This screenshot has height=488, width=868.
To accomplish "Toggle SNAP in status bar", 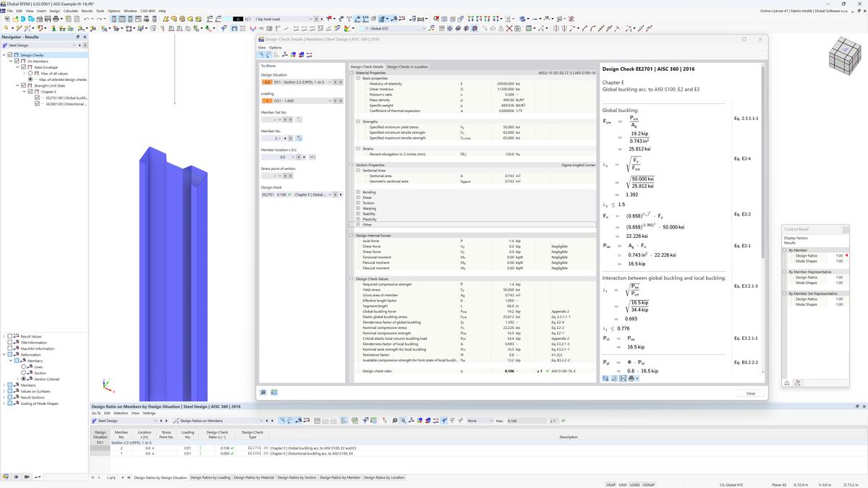I will click(x=611, y=484).
